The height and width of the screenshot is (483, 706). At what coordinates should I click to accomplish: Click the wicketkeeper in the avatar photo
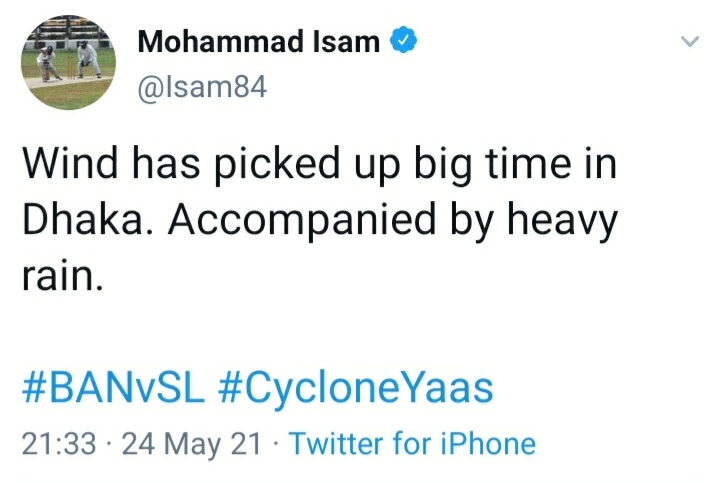[87, 60]
